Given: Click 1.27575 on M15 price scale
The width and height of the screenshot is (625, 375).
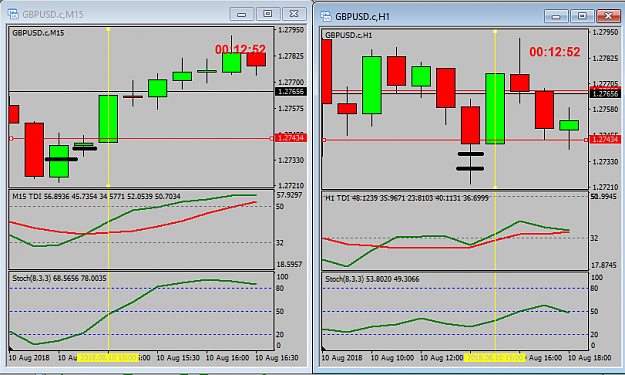Looking at the screenshot, I should 291,108.
